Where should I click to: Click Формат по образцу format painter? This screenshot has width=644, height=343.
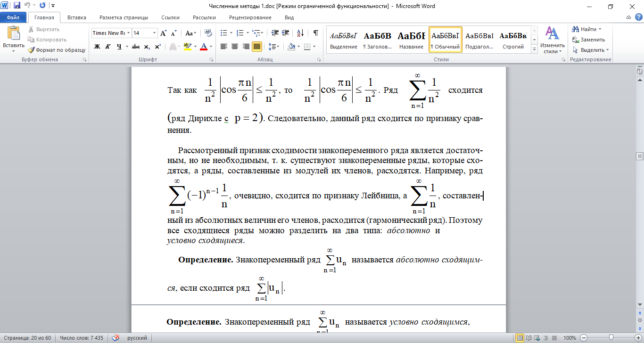(x=57, y=49)
